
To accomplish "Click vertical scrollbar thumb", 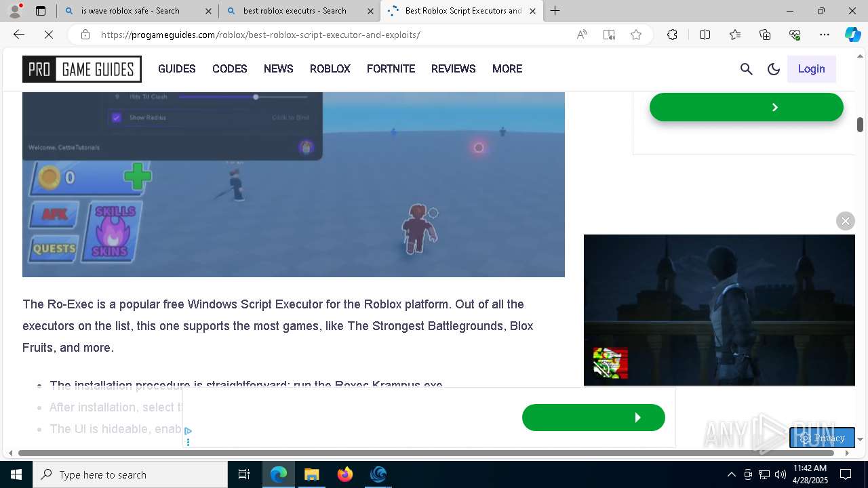I will point(860,125).
